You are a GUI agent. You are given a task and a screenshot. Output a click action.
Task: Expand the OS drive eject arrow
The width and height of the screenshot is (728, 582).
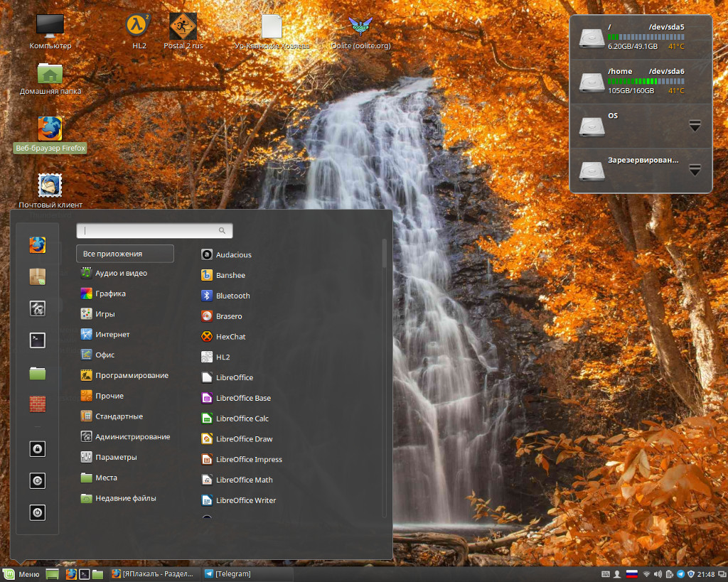tap(695, 125)
